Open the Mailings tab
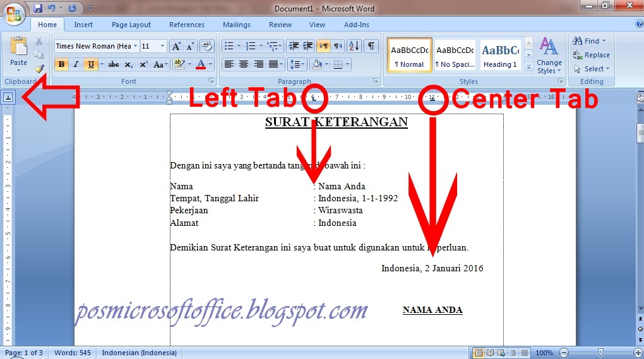Screen dimensions: 644x359 click(x=237, y=25)
